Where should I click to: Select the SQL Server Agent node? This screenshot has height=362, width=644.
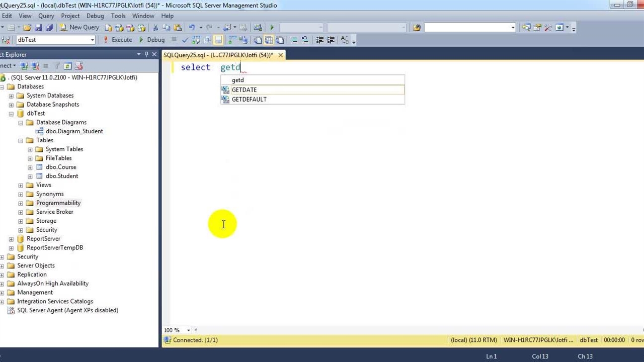click(67, 310)
